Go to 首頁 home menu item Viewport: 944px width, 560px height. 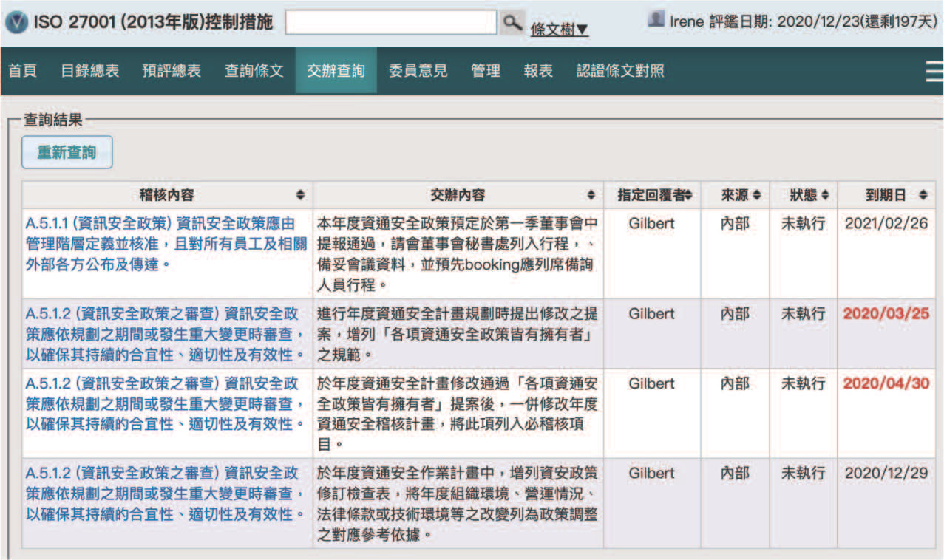pyautogui.click(x=22, y=71)
